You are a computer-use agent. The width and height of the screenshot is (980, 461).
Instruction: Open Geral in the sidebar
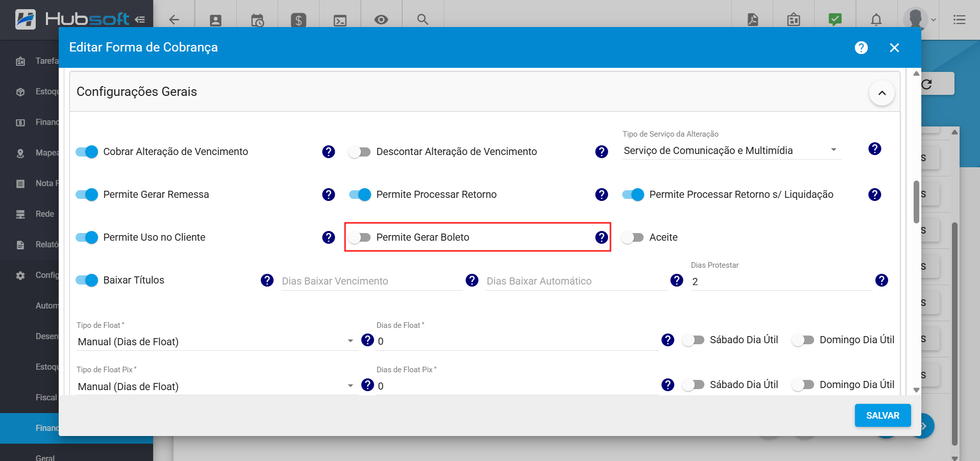(x=45, y=457)
